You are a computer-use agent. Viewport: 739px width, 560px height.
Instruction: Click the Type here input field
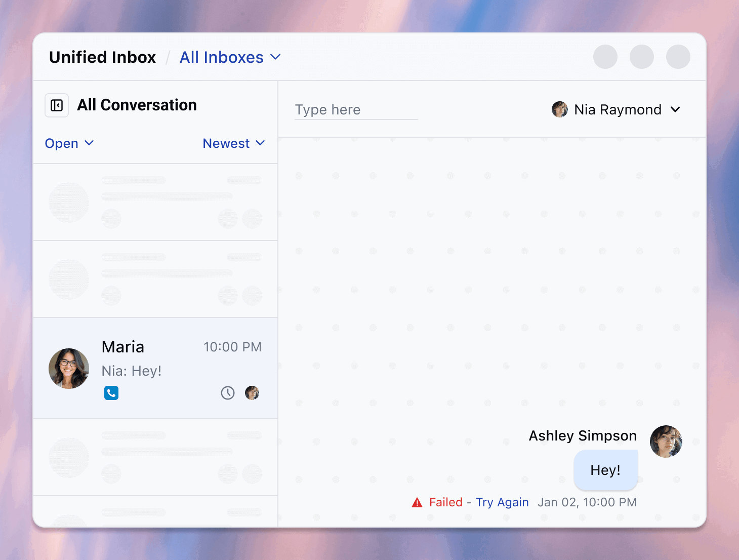(356, 110)
